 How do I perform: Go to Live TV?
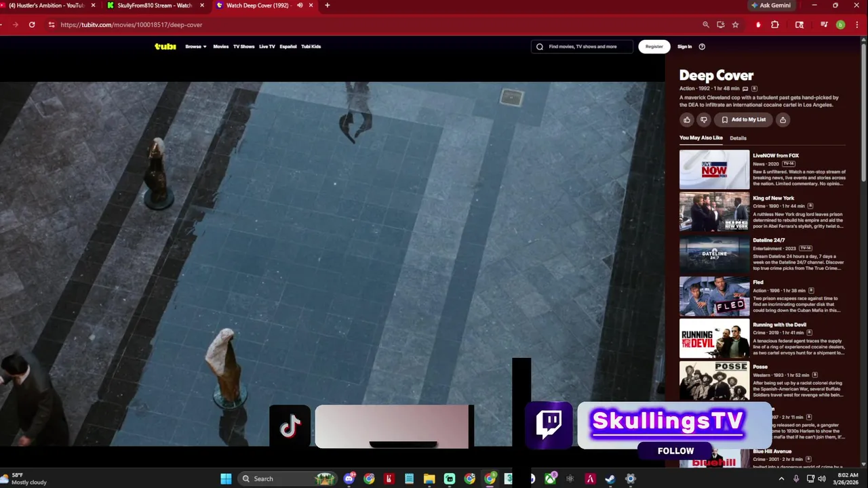267,47
